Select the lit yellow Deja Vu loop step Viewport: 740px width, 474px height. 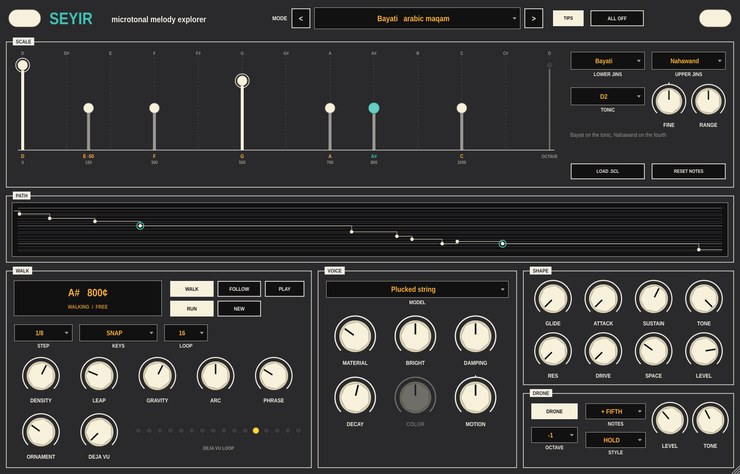(256, 431)
